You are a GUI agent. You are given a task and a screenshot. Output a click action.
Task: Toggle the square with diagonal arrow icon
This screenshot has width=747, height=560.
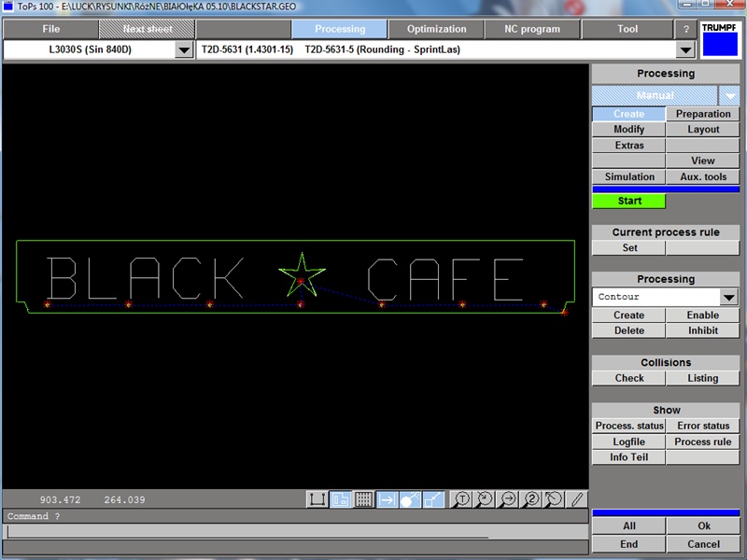tap(433, 499)
